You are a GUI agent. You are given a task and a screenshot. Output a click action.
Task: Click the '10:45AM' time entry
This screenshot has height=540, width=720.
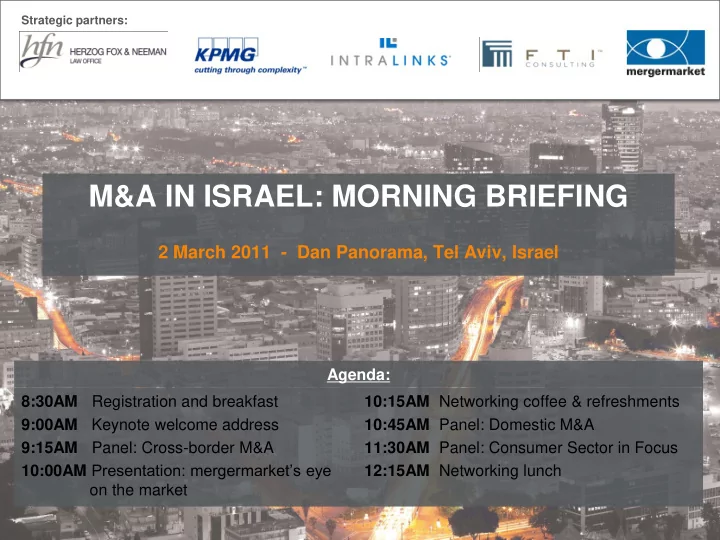[x=397, y=424]
